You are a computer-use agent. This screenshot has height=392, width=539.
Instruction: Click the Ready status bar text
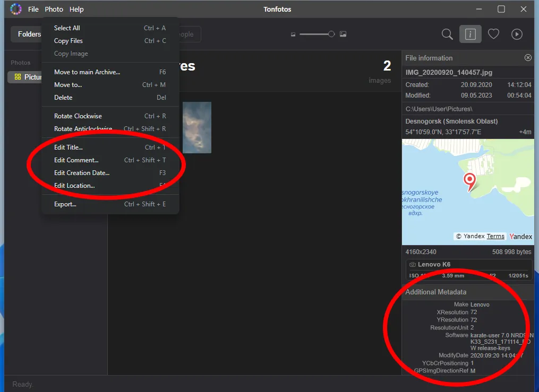[x=23, y=384]
